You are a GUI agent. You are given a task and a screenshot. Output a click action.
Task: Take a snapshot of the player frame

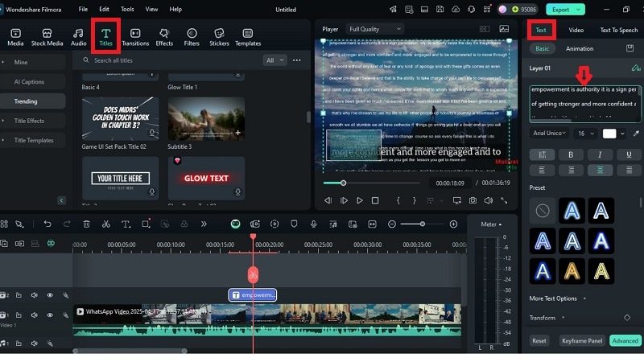(473, 200)
